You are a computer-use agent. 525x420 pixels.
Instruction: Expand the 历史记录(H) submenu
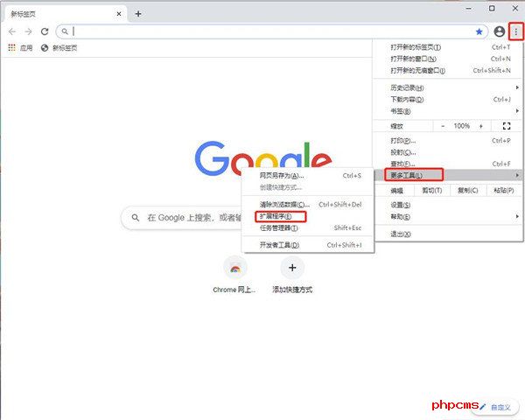coord(448,87)
